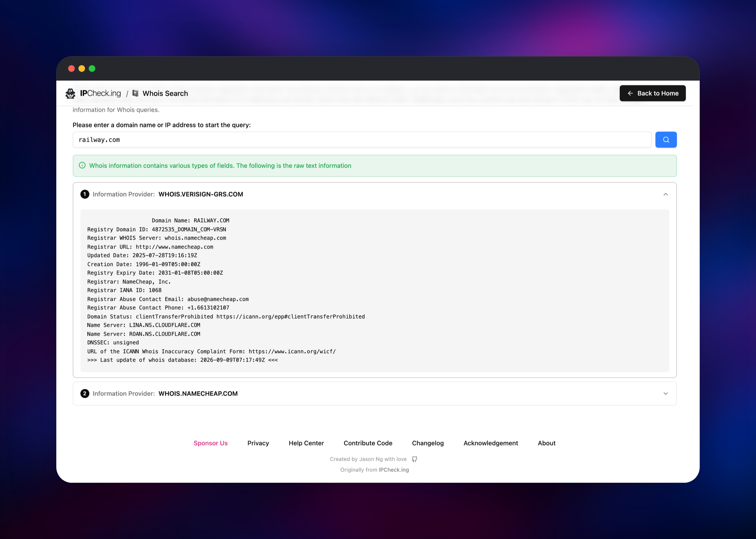The height and width of the screenshot is (539, 756).
Task: Click the IPCheck.ing detective logo icon
Action: pyautogui.click(x=70, y=94)
